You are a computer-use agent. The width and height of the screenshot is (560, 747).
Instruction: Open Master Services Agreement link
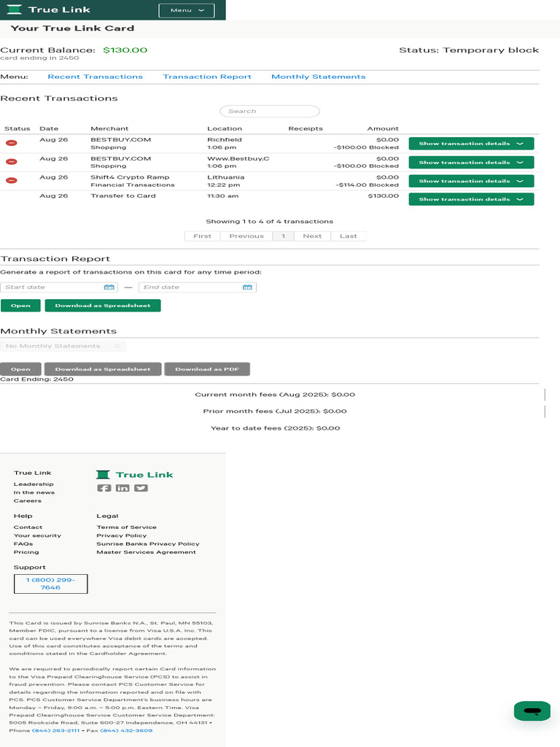(x=146, y=552)
